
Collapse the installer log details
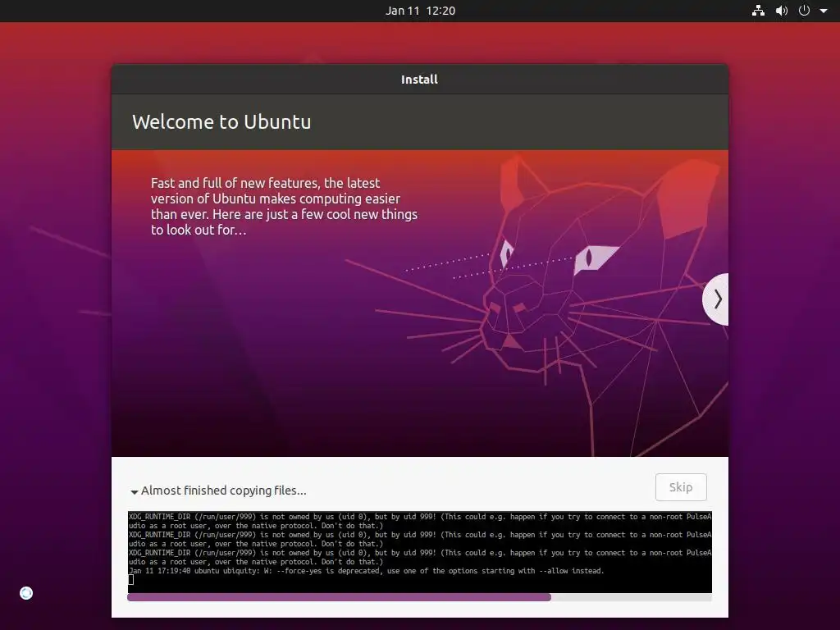coord(135,491)
